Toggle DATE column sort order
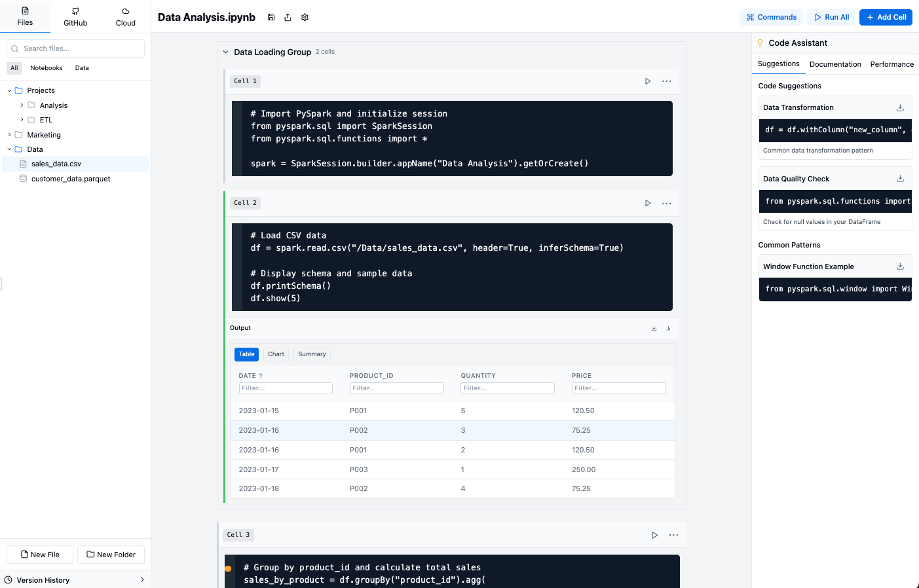The height and width of the screenshot is (588, 919). click(x=251, y=375)
